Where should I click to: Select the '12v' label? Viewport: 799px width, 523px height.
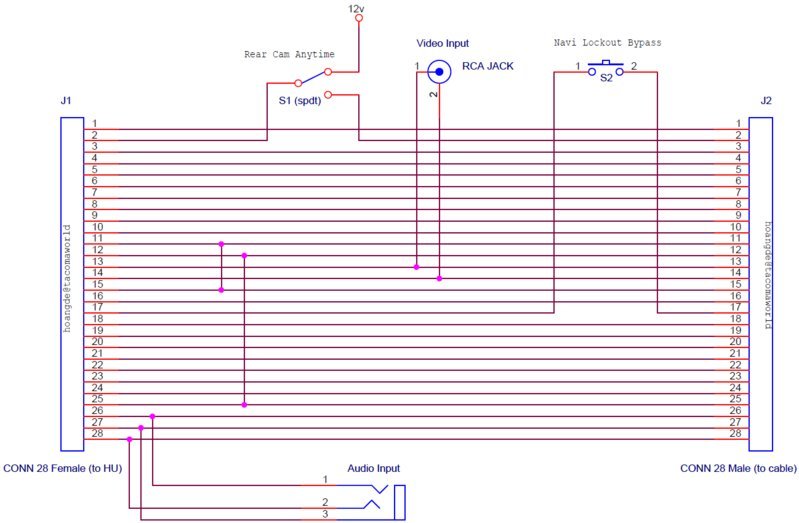pos(356,9)
